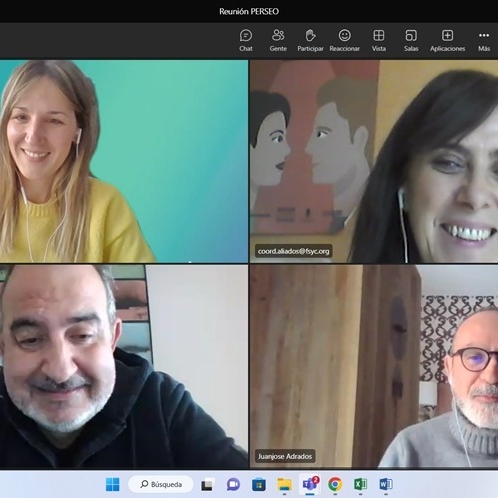The image size is (498, 498).
Task: Open Excel from the taskbar
Action: [360, 484]
